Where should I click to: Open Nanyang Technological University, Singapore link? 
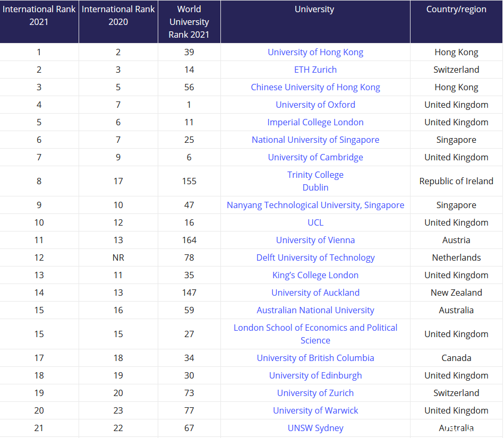pos(315,205)
